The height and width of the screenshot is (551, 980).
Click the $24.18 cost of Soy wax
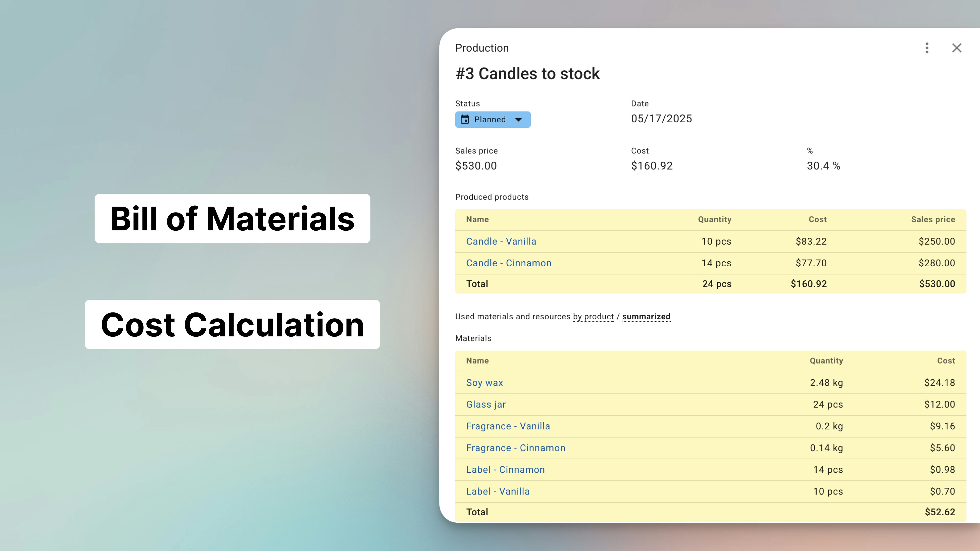pyautogui.click(x=940, y=383)
